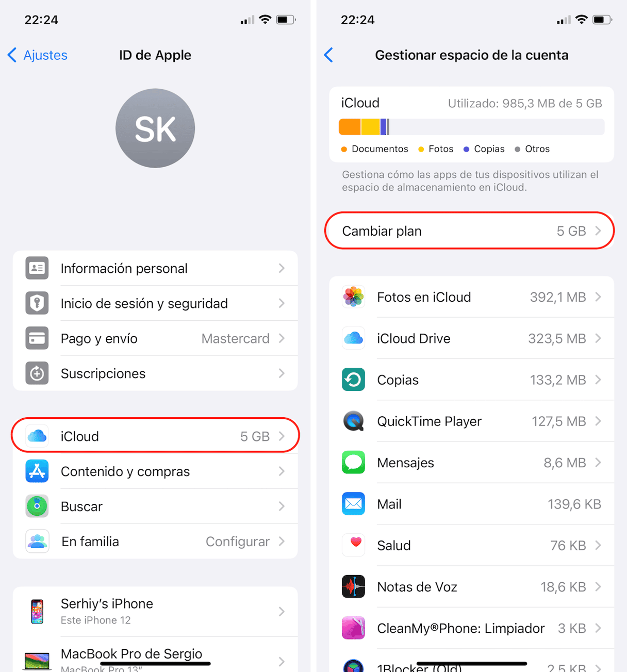
Task: Tap the Copias backup icon
Action: pos(353,380)
